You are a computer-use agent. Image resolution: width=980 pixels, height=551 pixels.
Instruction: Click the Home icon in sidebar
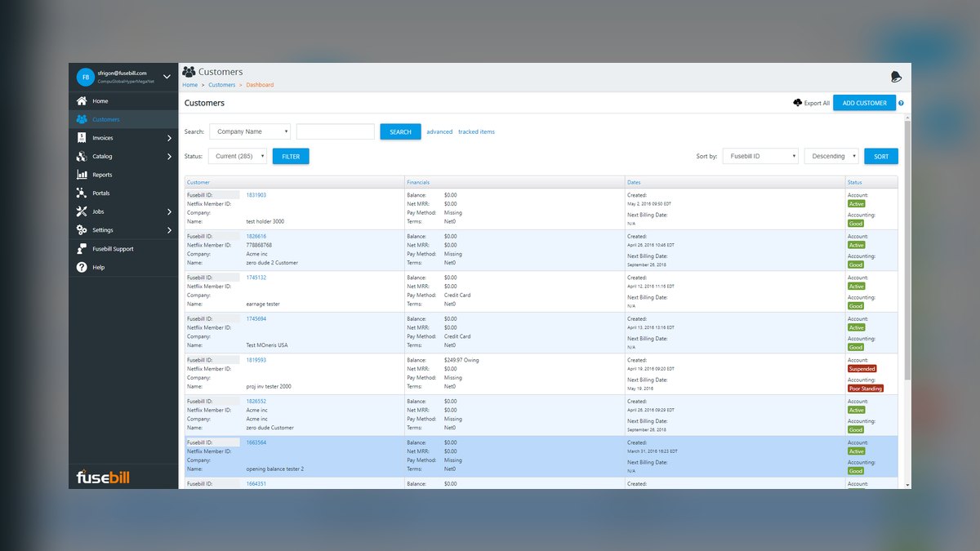82,101
